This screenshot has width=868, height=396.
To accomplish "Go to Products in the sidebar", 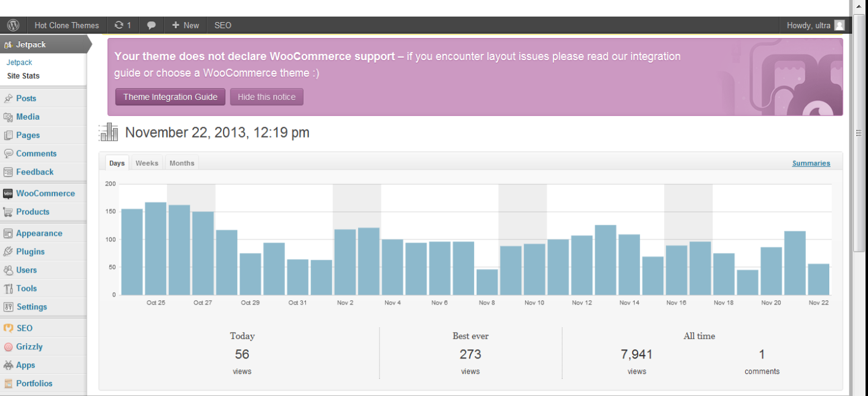I will click(33, 212).
